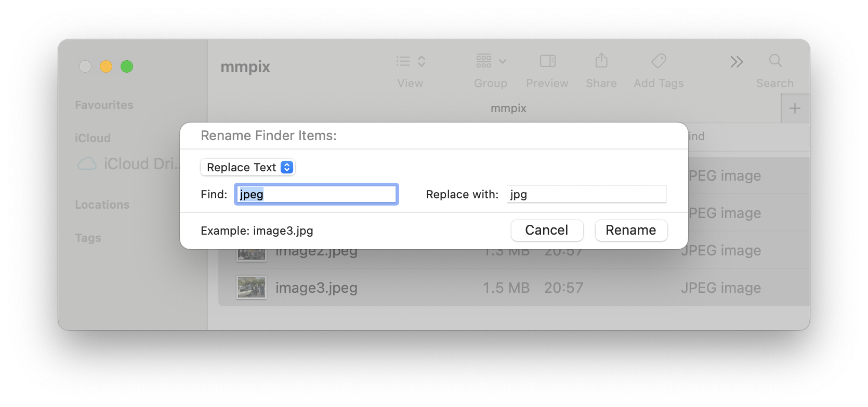This screenshot has height=407, width=868.
Task: Click the new tab plus button
Action: click(795, 108)
